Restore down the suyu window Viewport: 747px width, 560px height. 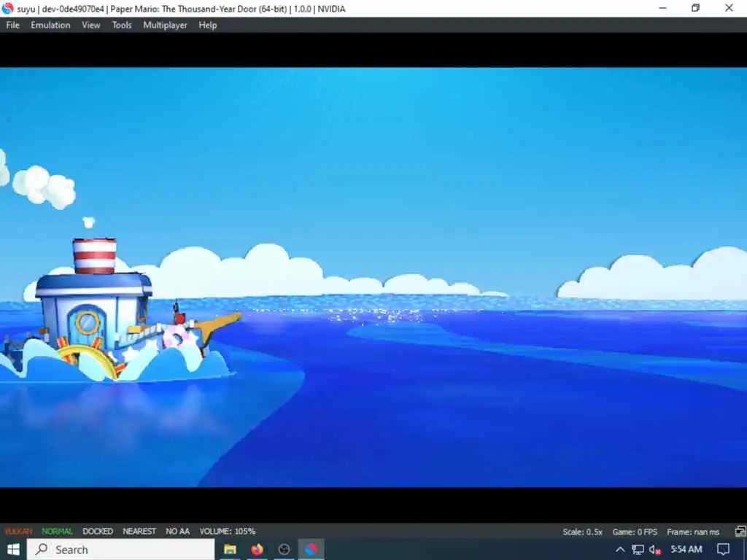pos(695,8)
